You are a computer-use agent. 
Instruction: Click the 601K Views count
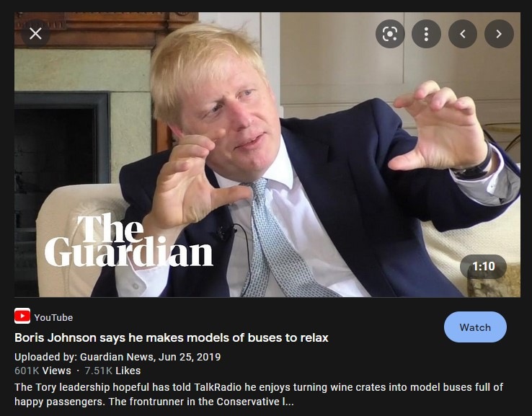tap(43, 371)
